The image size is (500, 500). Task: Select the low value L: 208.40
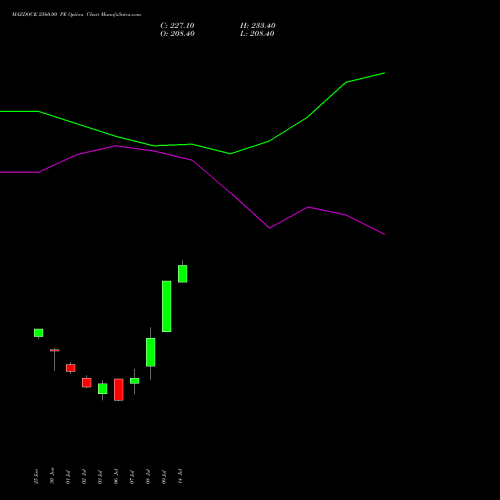click(x=257, y=34)
